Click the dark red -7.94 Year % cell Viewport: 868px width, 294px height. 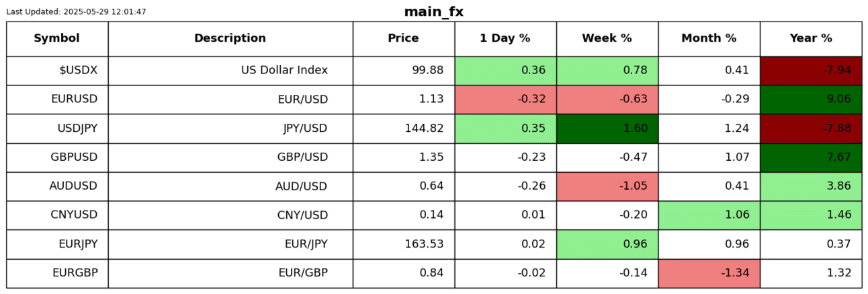tap(811, 71)
